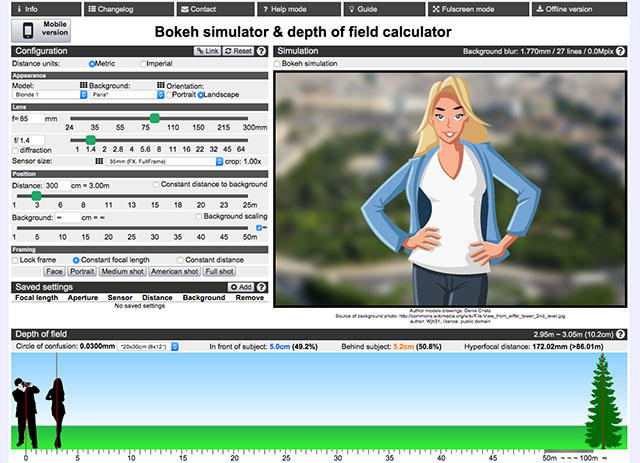The width and height of the screenshot is (640, 463).
Task: Open the sensor size grid icon
Action: pyautogui.click(x=99, y=160)
